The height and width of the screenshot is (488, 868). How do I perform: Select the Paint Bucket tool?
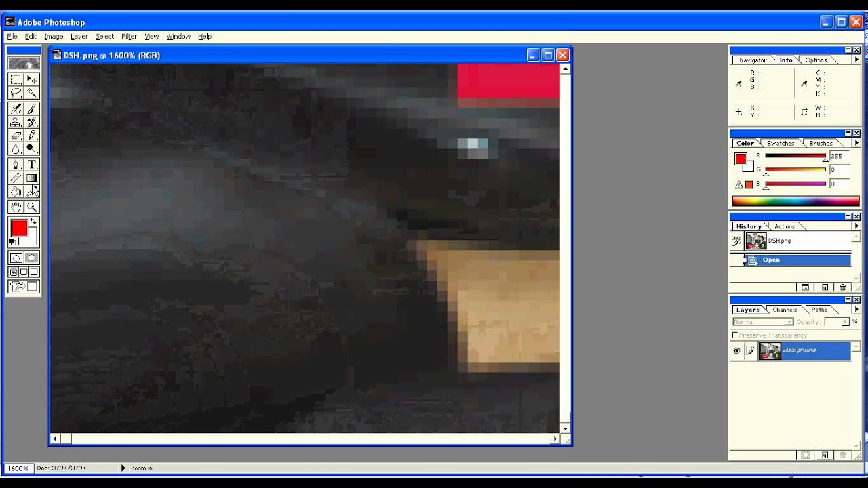(16, 191)
